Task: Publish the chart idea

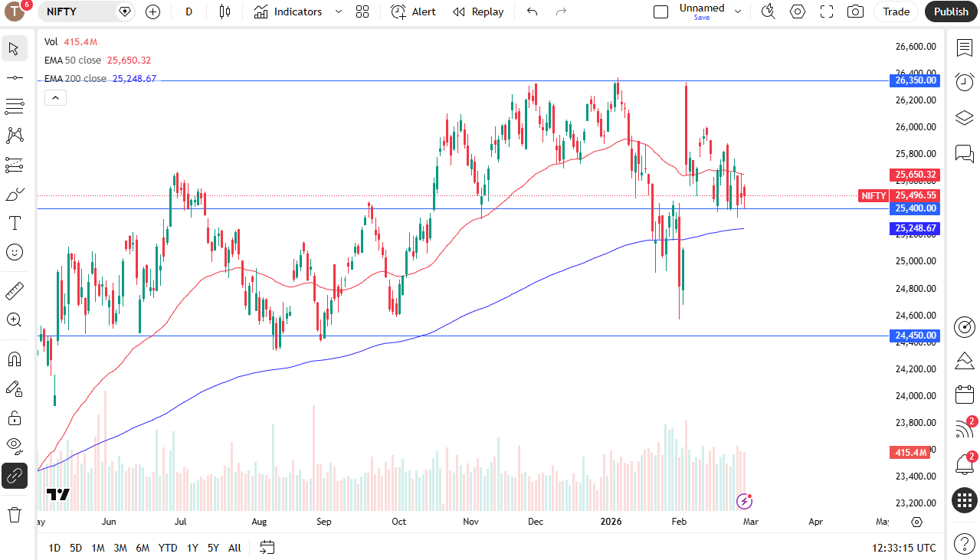Action: click(951, 11)
